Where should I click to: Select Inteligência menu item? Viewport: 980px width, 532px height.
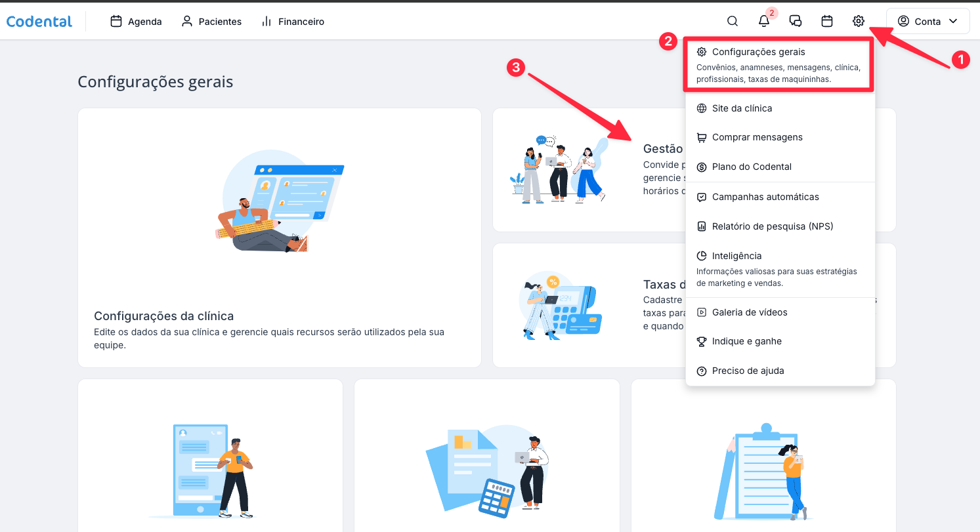point(736,256)
